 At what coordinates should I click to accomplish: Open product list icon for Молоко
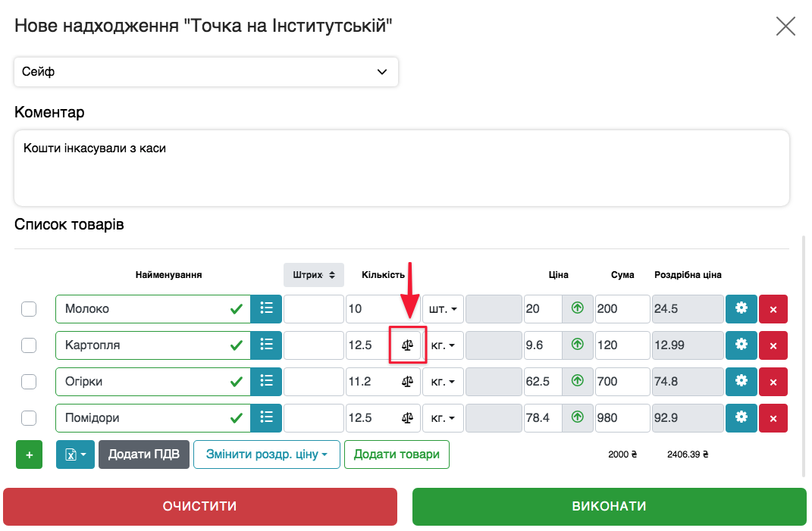(266, 309)
